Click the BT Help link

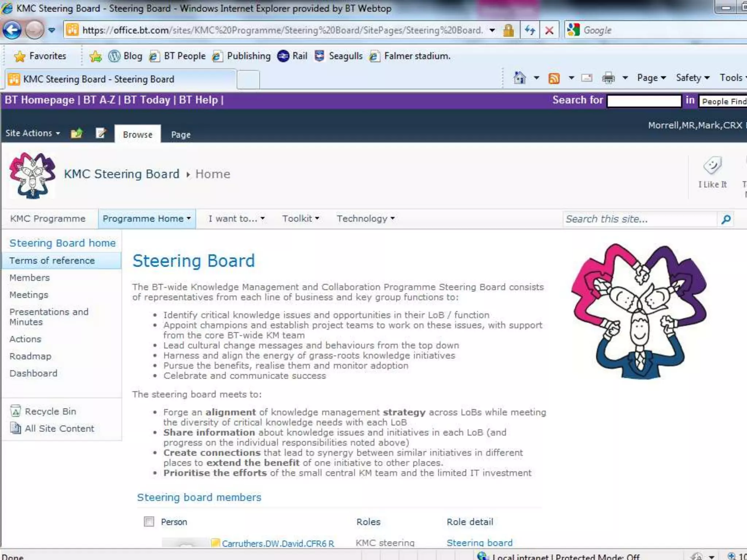198,100
